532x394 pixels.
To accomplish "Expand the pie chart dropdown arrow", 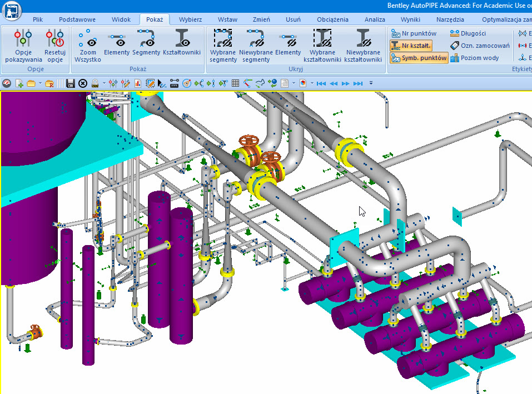I will coord(312,83).
